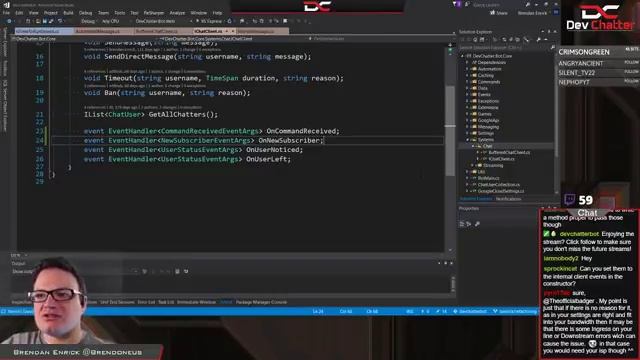Open the Team menu
The width and height of the screenshot is (640, 360).
103,13
